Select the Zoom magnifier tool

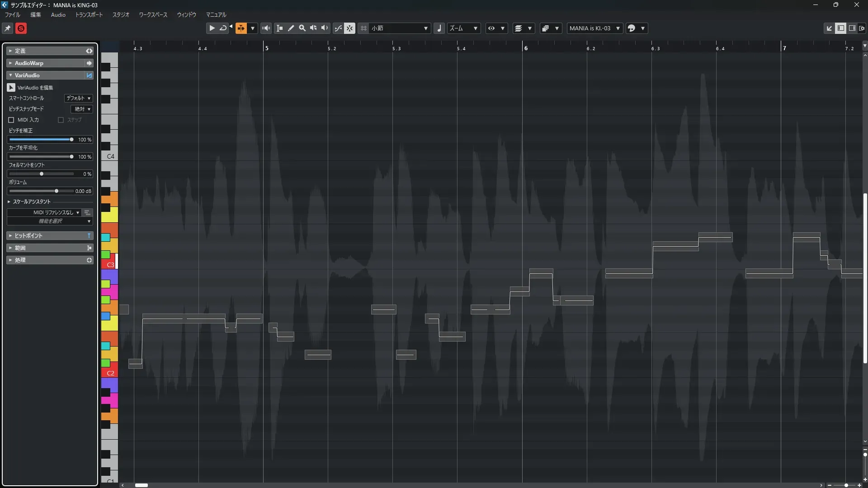[302, 28]
